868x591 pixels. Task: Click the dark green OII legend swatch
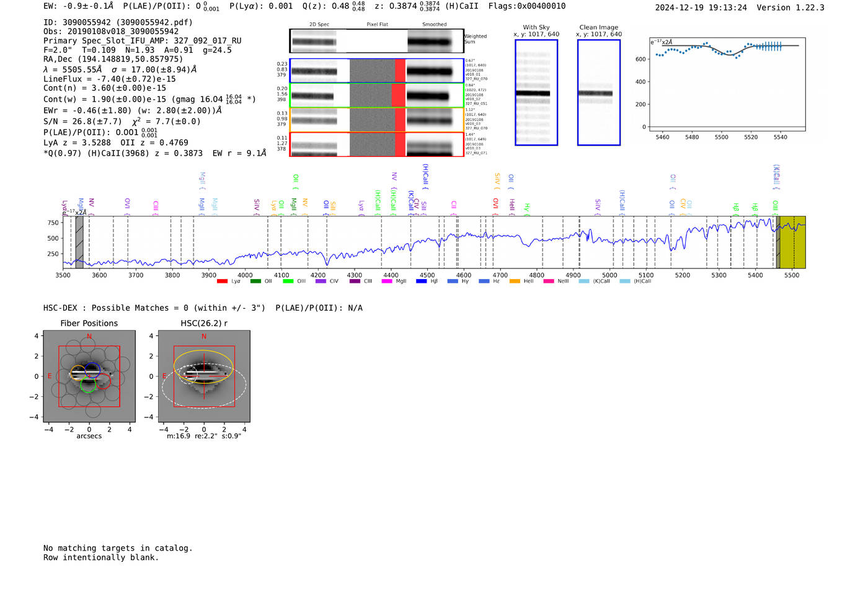coord(255,282)
